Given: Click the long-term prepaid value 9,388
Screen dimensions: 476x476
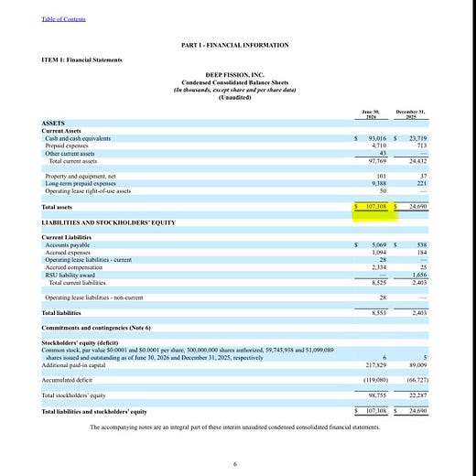Looking at the screenshot, I should (379, 183).
